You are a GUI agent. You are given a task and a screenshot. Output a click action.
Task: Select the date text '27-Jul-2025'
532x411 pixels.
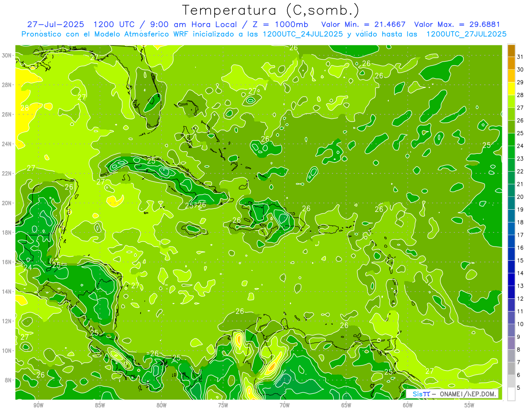click(55, 24)
